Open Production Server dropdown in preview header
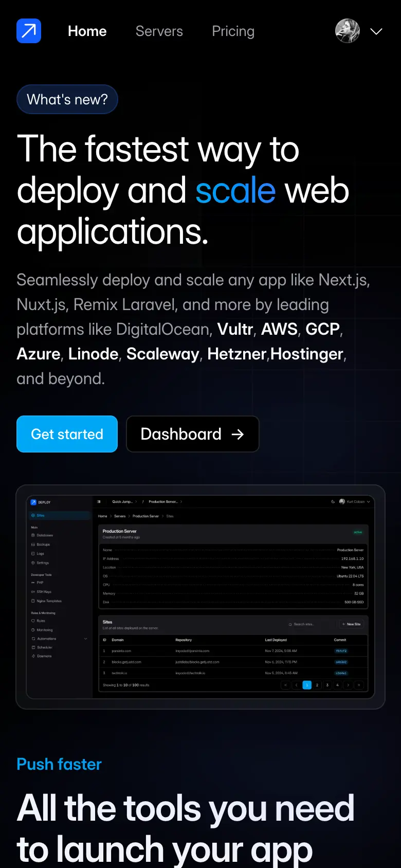This screenshot has height=868, width=401. pos(166,502)
